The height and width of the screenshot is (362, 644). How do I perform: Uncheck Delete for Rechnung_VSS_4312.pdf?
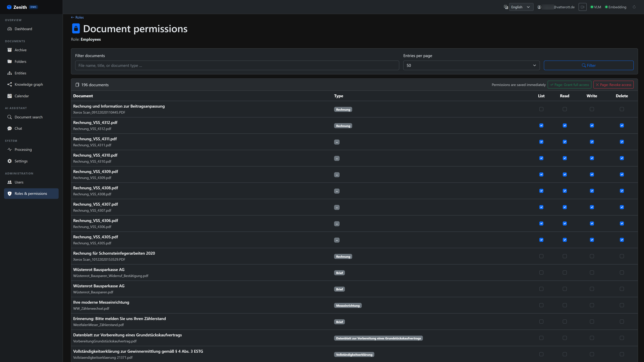coord(622,125)
